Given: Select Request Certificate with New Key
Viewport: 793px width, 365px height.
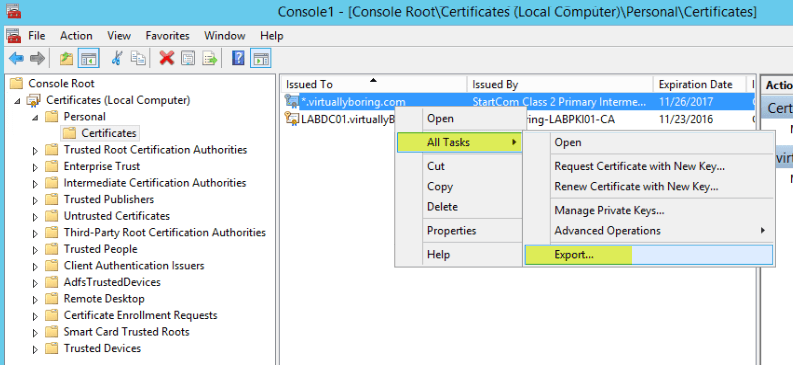Looking at the screenshot, I should [649, 166].
